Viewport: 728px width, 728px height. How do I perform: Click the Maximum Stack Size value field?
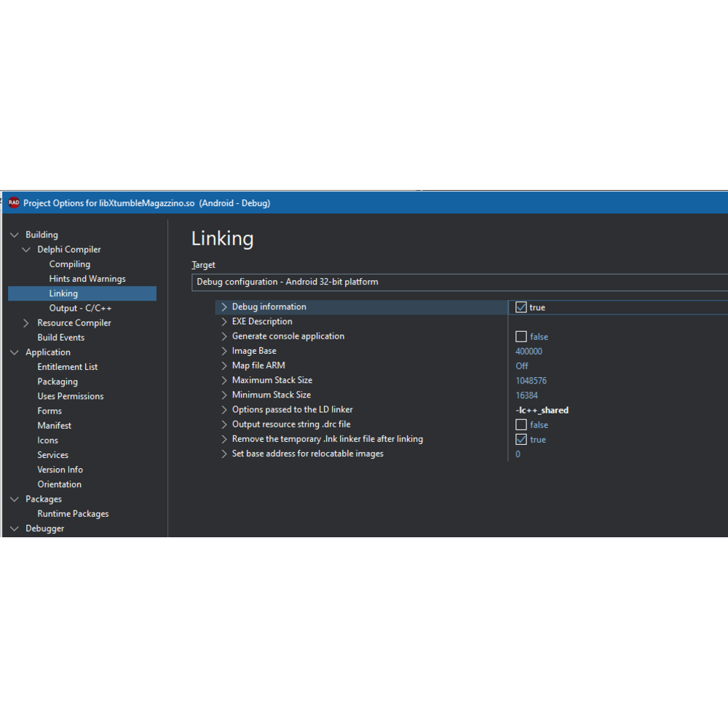pos(531,381)
